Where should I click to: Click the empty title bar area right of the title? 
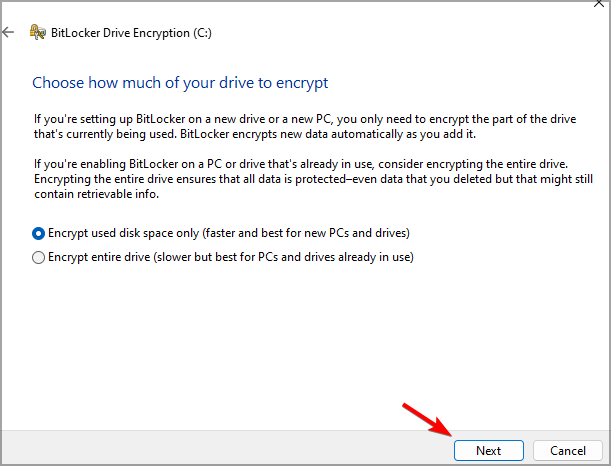tap(400, 32)
